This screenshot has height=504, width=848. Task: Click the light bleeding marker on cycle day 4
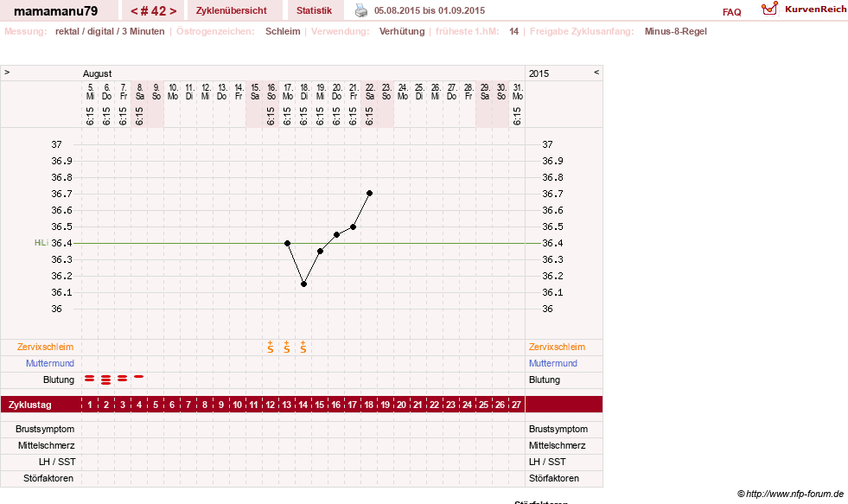point(139,376)
